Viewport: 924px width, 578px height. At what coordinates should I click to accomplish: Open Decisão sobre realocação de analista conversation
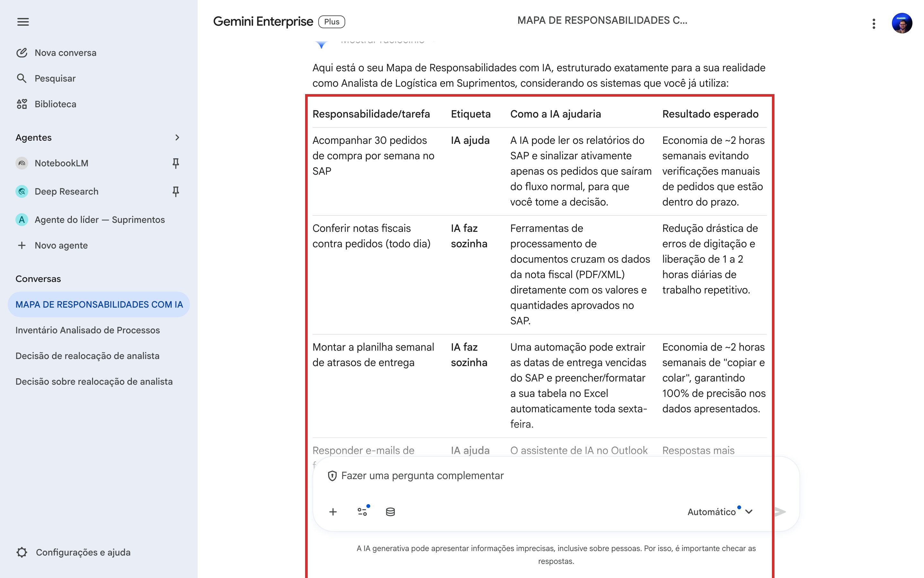tap(98, 381)
